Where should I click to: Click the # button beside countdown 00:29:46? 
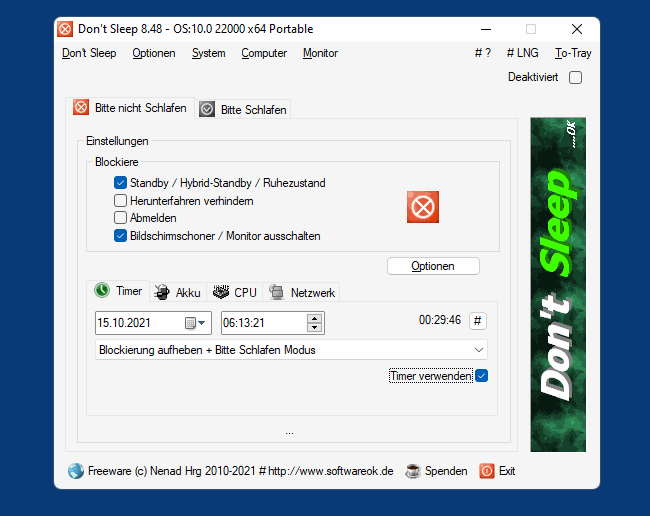click(478, 320)
